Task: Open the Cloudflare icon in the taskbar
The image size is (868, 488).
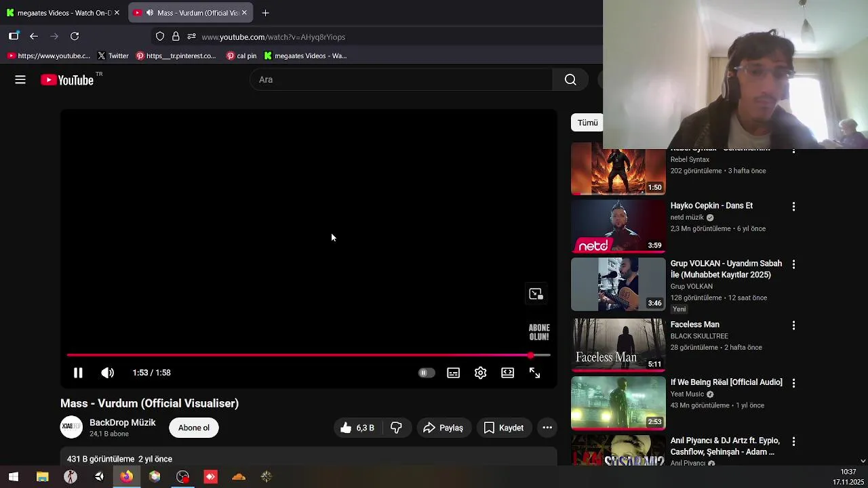Action: [x=238, y=477]
